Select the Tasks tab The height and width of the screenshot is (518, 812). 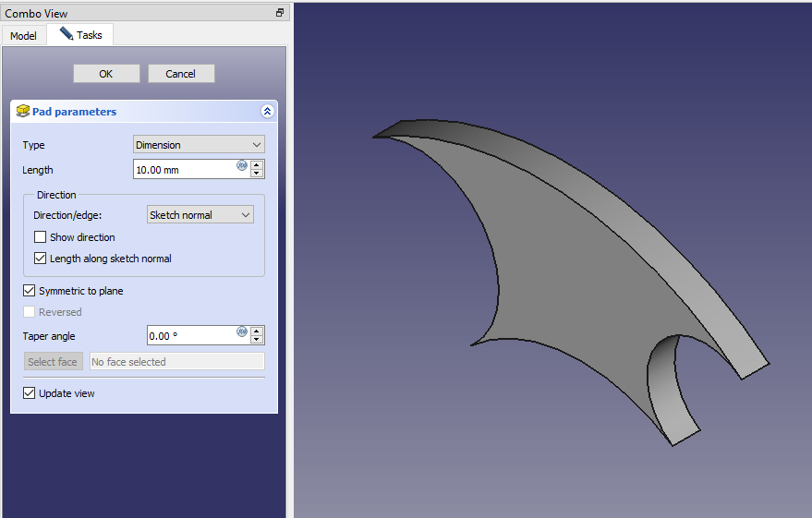(80, 35)
